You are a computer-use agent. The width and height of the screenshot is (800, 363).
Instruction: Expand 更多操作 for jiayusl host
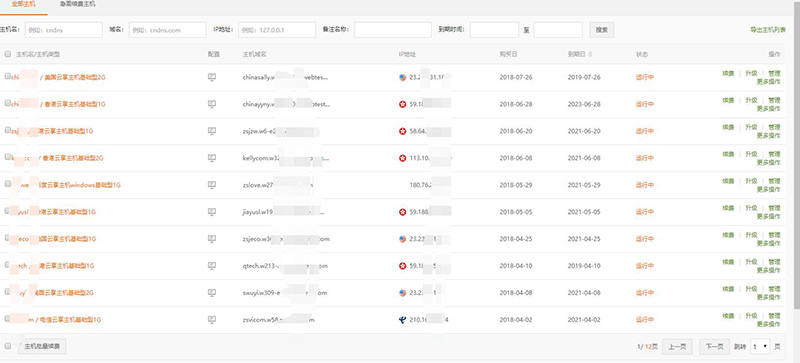[x=768, y=216]
